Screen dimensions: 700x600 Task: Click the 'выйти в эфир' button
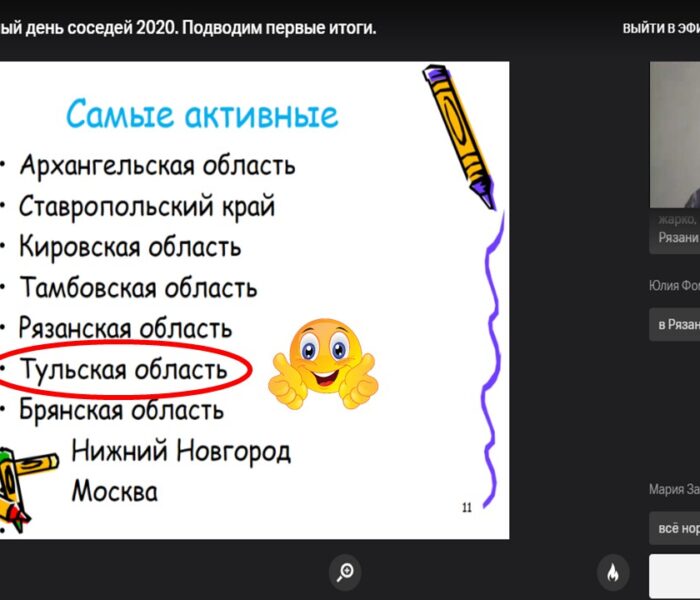(x=661, y=28)
